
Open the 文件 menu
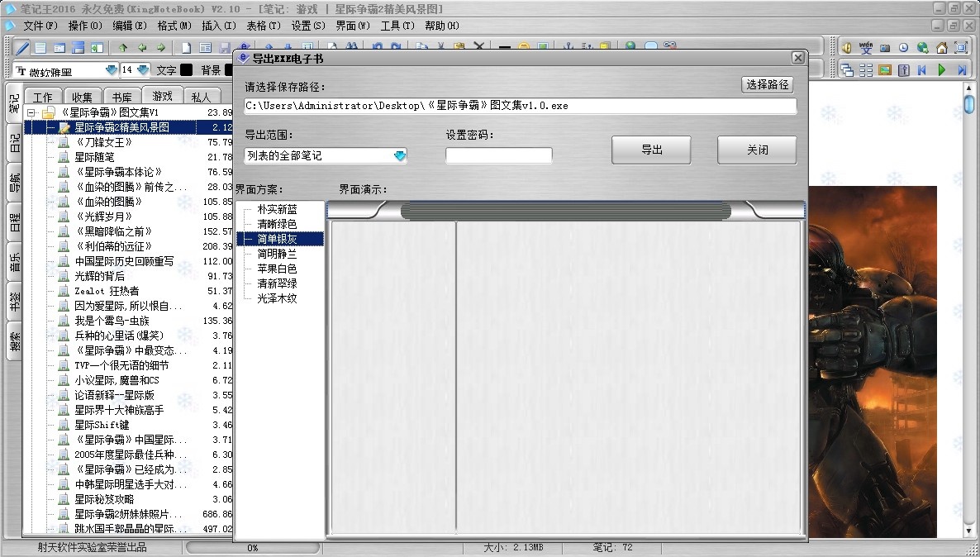[x=40, y=26]
